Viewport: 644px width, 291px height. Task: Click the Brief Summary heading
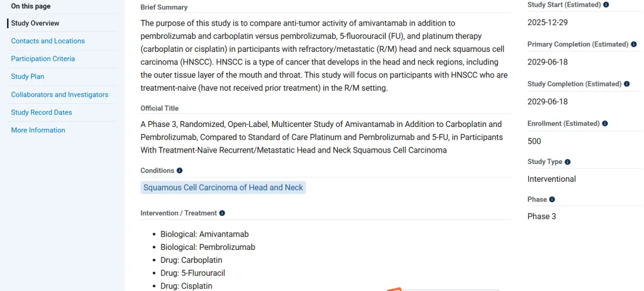coord(164,7)
